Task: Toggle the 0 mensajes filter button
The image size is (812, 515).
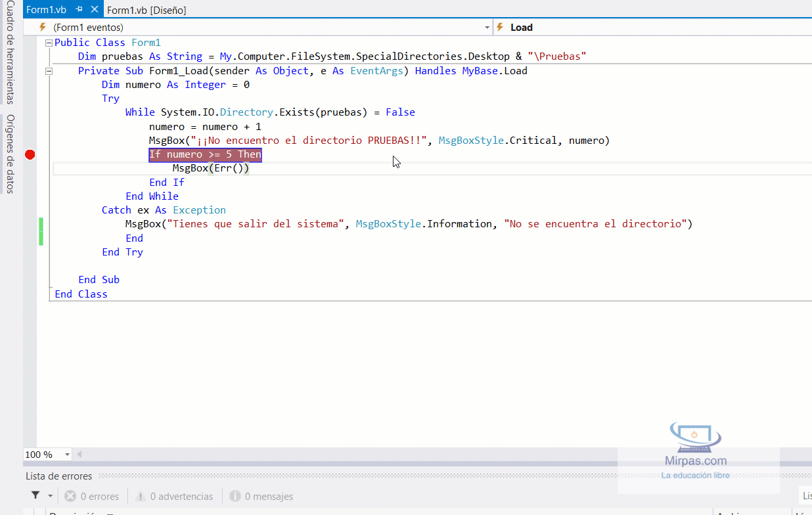Action: [261, 497]
